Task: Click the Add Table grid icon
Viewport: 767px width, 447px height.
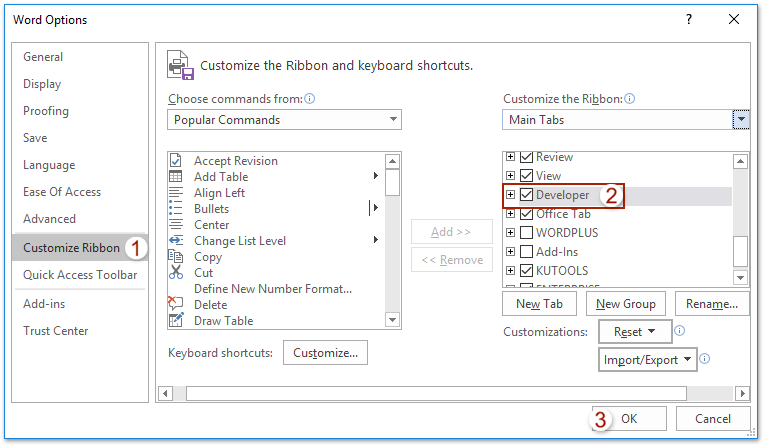Action: (x=176, y=177)
